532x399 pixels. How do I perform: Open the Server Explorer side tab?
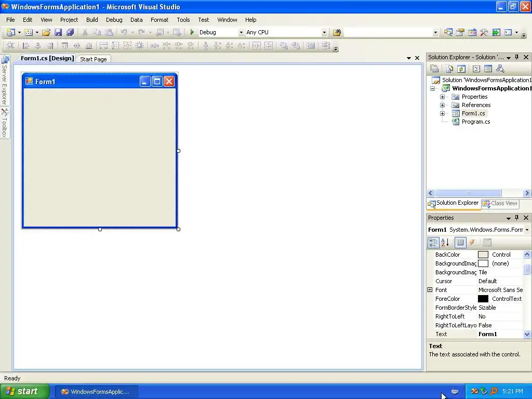4,81
